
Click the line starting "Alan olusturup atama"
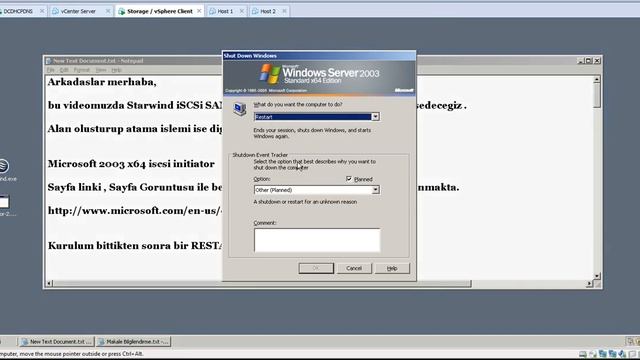click(x=135, y=129)
